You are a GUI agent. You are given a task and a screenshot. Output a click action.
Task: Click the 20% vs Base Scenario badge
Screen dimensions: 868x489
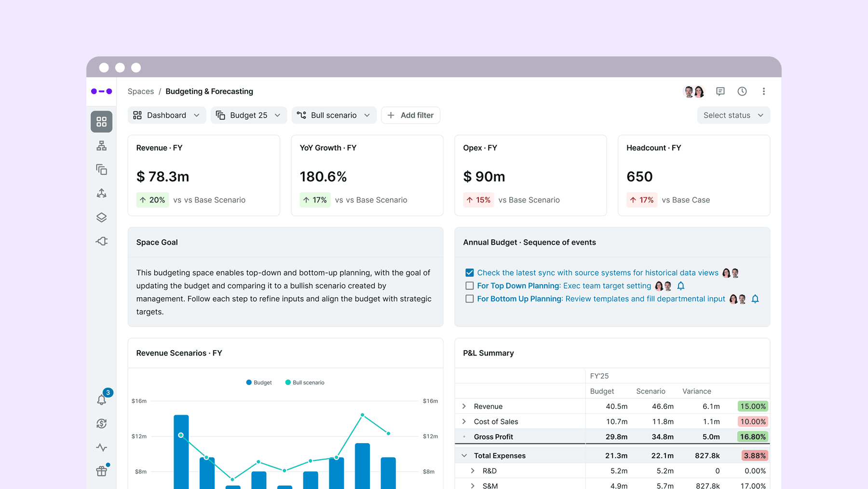152,200
